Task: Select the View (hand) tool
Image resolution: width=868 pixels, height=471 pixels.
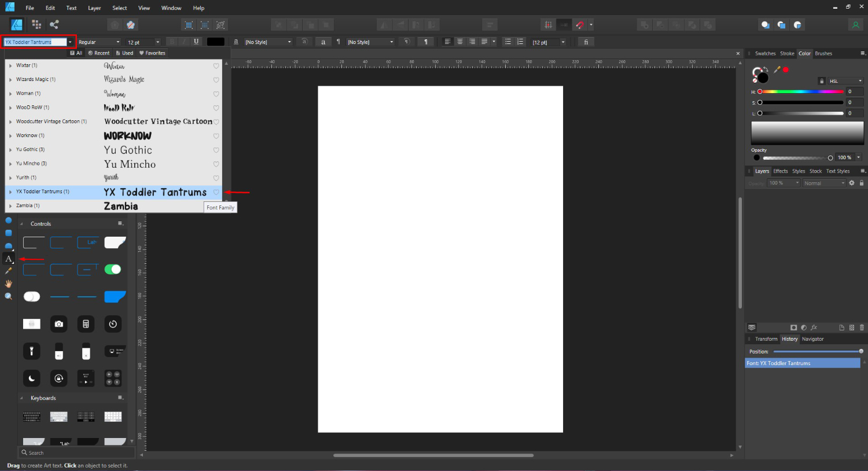Action: (9, 284)
